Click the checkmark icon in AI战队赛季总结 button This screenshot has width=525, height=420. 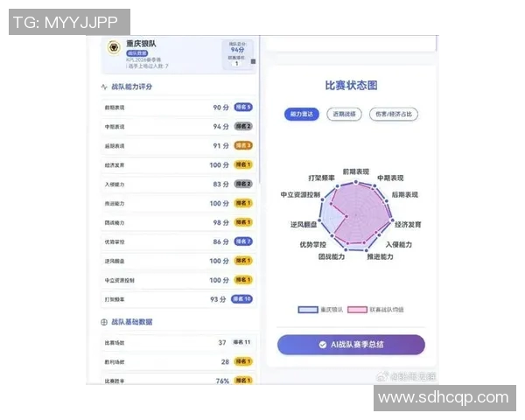tap(323, 345)
